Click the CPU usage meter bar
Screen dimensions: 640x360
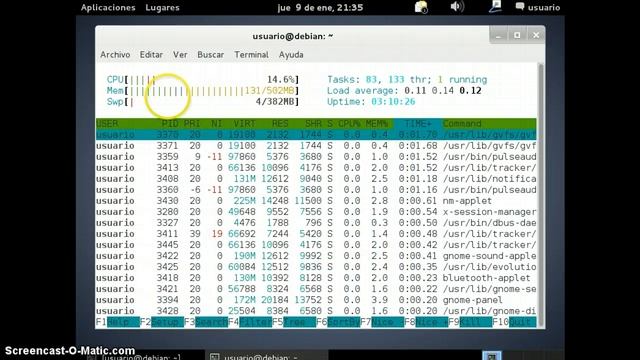pos(203,80)
